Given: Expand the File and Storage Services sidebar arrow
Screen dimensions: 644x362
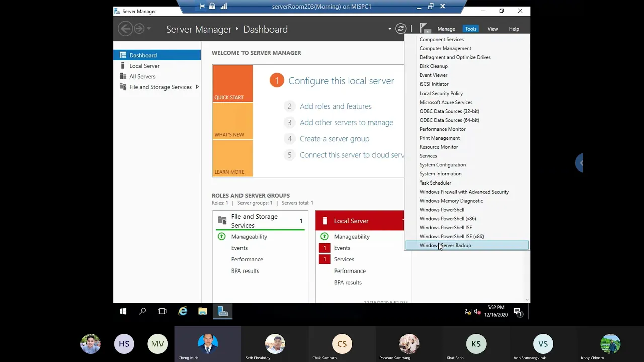Looking at the screenshot, I should coord(197,87).
